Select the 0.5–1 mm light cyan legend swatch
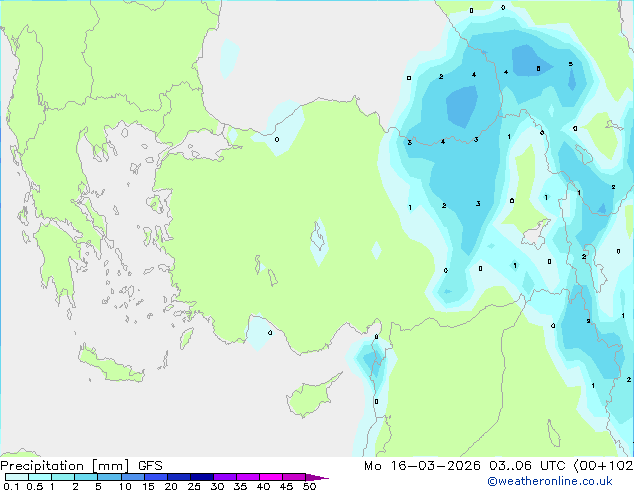This screenshot has width=634, height=490. coord(40,477)
